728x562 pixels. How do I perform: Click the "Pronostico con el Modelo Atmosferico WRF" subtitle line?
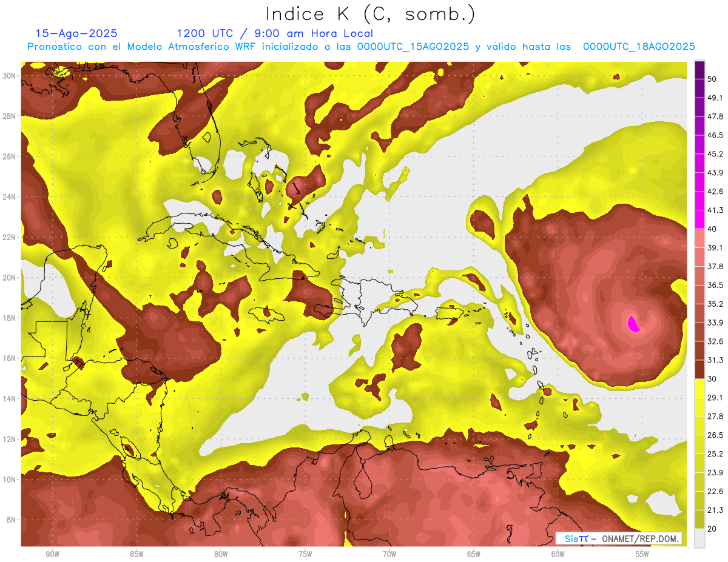pyautogui.click(x=361, y=47)
